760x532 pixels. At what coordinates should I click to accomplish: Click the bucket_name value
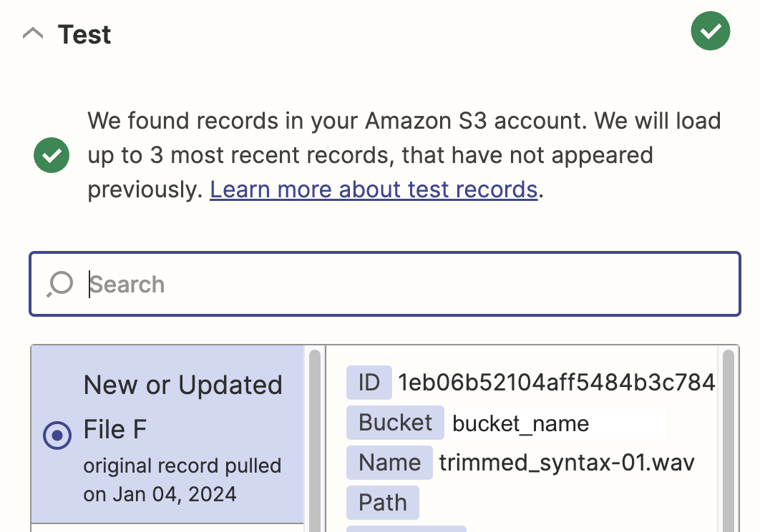520,423
